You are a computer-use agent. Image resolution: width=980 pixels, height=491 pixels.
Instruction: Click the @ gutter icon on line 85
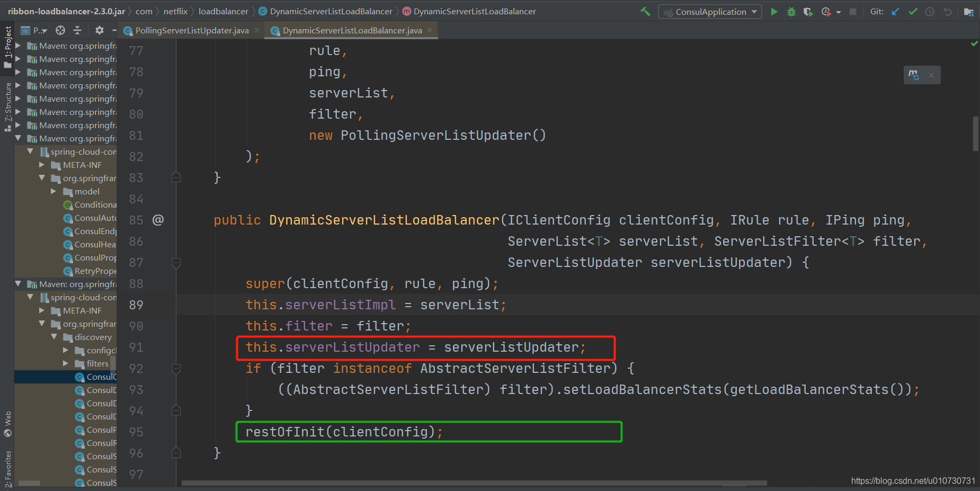[158, 220]
